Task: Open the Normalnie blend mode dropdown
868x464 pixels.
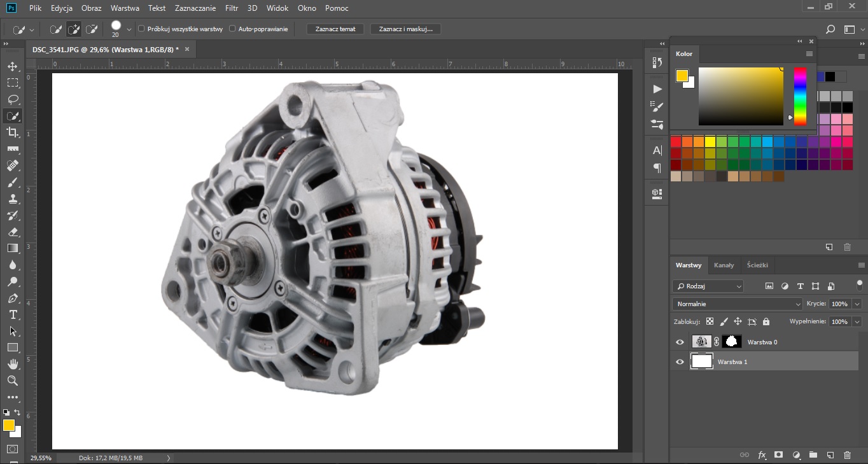Action: 737,304
